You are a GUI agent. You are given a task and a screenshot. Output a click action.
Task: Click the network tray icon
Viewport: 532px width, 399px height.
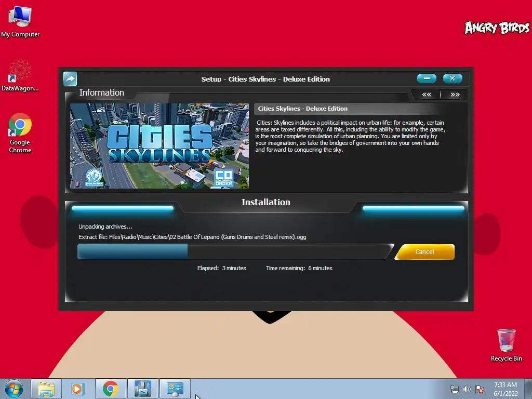454,389
